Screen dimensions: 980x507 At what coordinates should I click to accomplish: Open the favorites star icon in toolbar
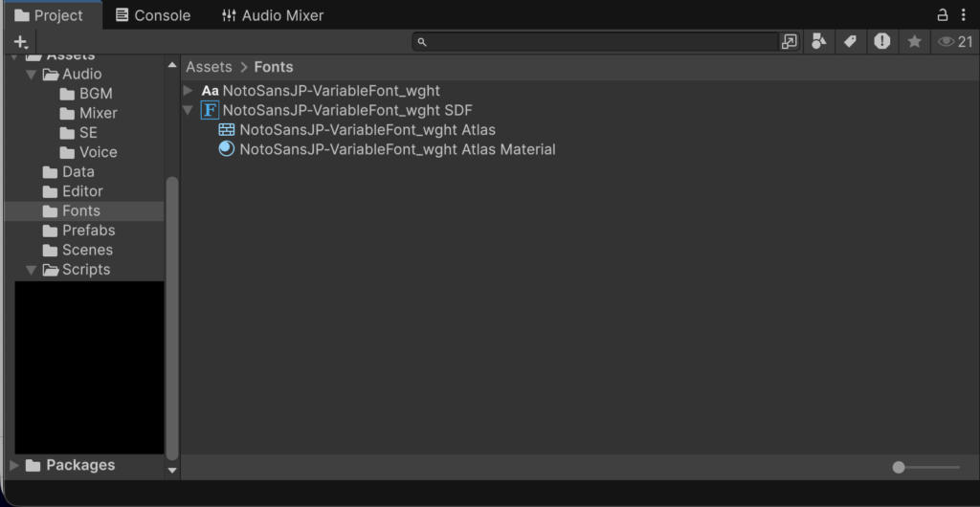pos(914,42)
